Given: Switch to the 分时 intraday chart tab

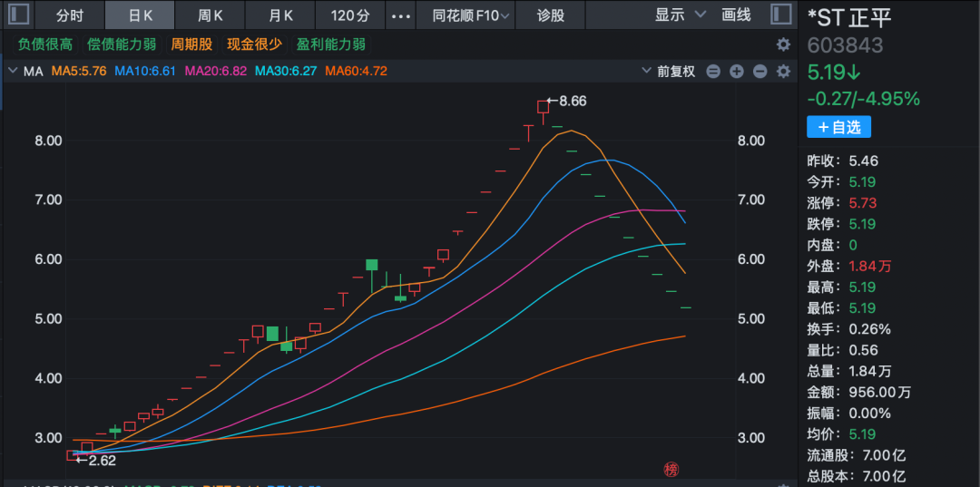Looking at the screenshot, I should coord(70,15).
